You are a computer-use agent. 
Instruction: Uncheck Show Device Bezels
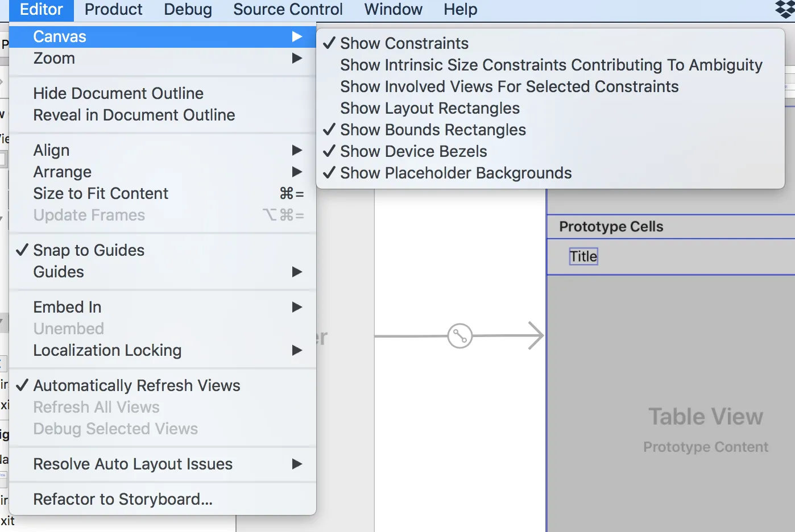[x=413, y=151]
